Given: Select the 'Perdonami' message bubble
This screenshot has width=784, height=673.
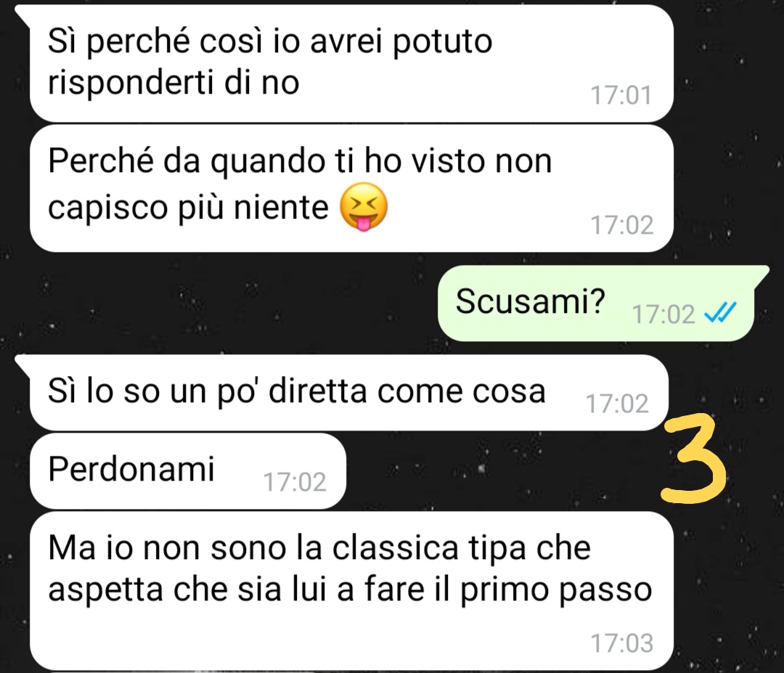Looking at the screenshot, I should (188, 471).
